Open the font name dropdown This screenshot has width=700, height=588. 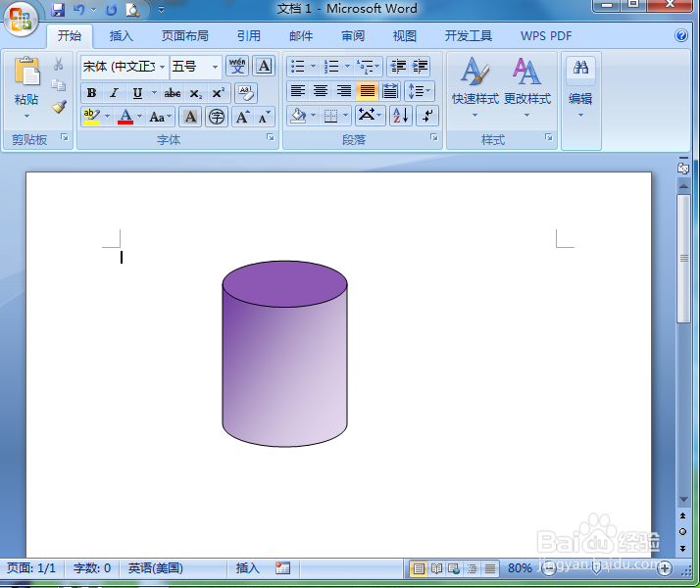(x=163, y=67)
